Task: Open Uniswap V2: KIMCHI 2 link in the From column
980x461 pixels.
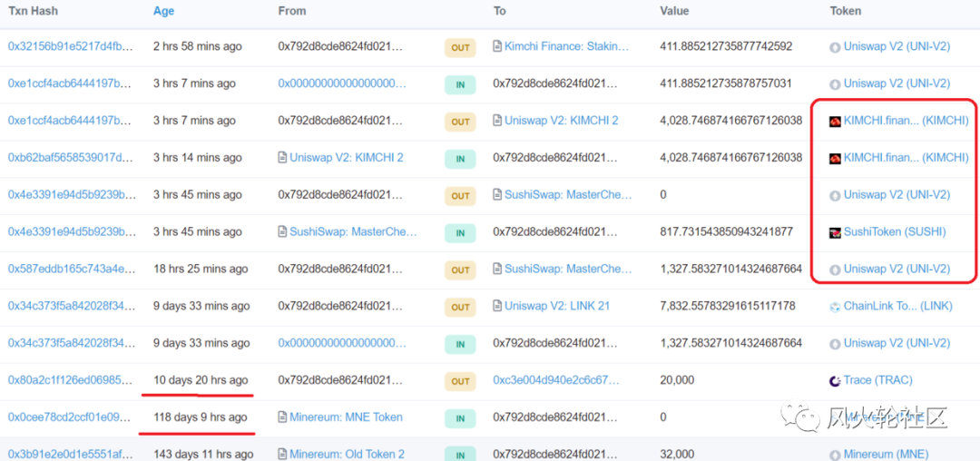Action: point(347,157)
